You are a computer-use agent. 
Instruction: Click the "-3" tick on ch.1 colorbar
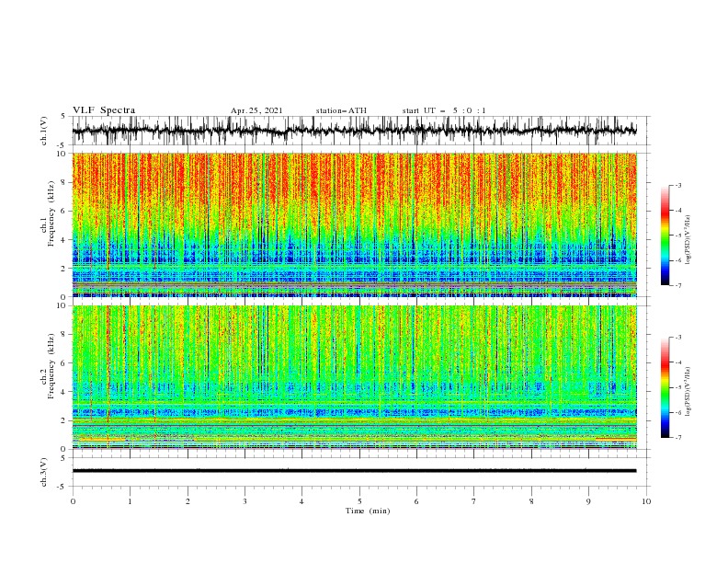(677, 185)
